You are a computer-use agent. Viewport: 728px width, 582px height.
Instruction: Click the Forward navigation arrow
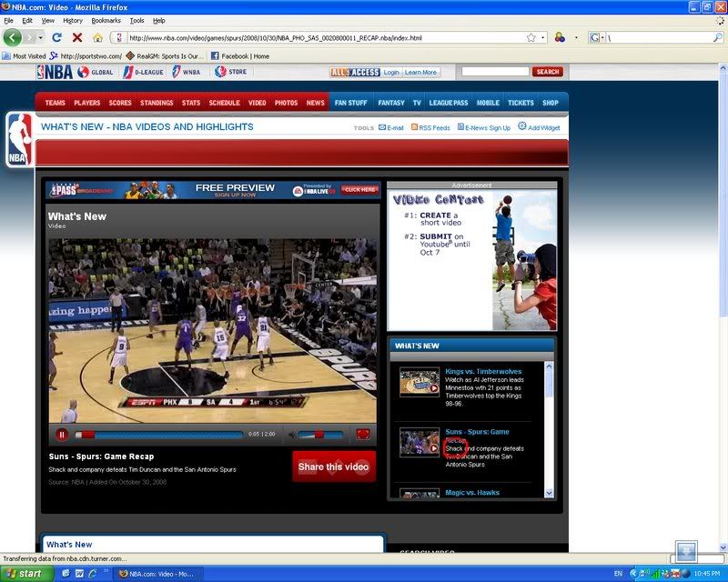30,37
